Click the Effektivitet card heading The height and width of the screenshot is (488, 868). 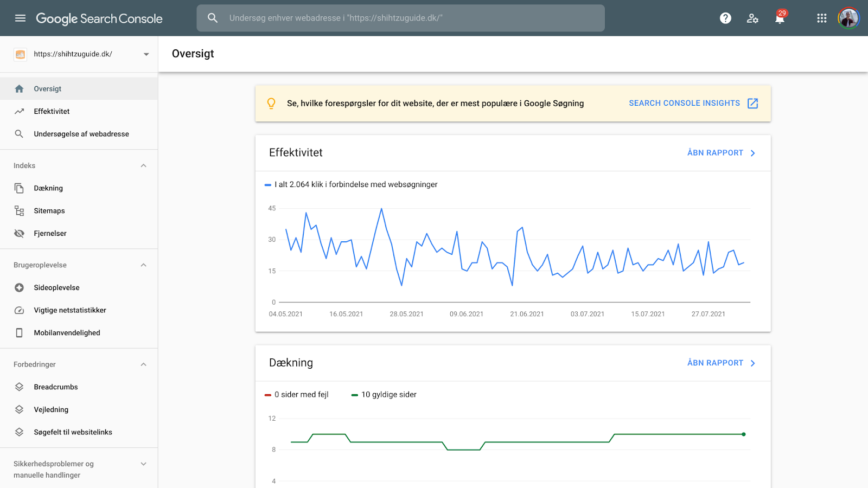296,153
